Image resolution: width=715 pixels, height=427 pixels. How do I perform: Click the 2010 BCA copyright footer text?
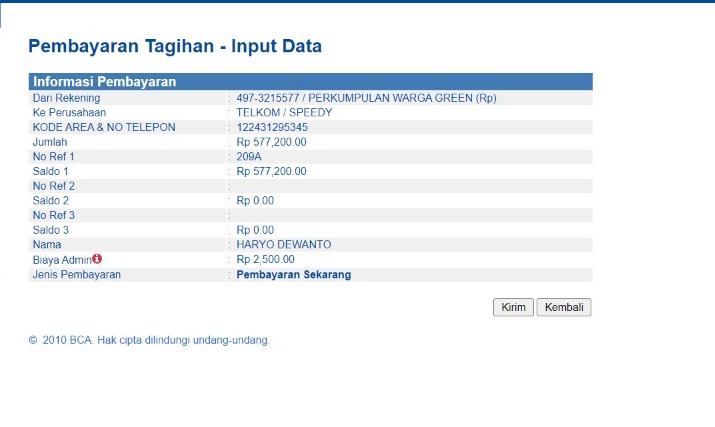(x=150, y=340)
